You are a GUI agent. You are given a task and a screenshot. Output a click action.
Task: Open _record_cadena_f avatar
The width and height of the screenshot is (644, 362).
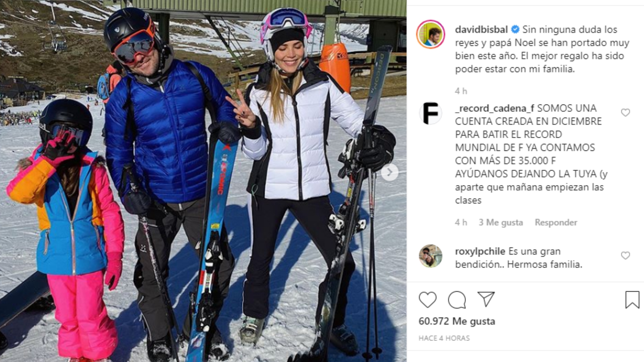(x=431, y=113)
